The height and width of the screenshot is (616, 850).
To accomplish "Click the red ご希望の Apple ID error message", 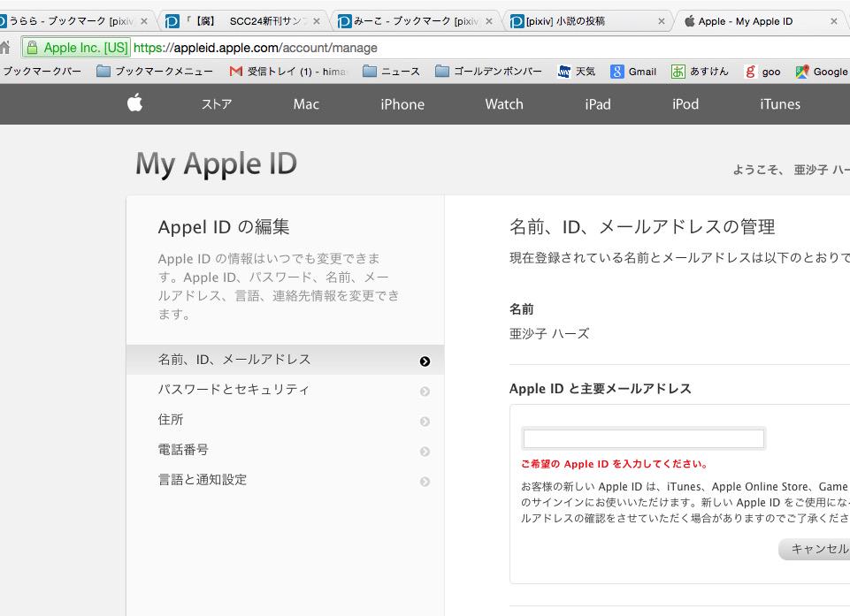I will coord(614,464).
